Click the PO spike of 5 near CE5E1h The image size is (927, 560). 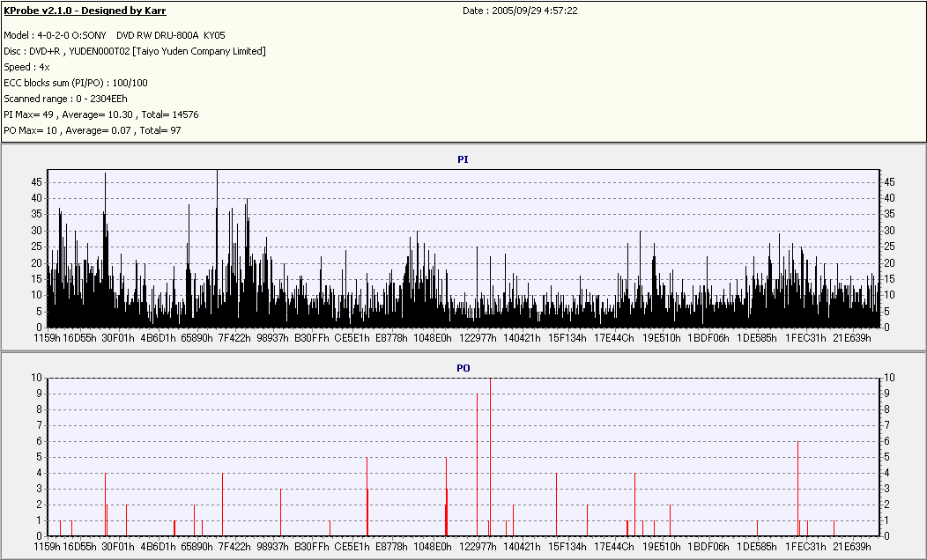coord(367,497)
